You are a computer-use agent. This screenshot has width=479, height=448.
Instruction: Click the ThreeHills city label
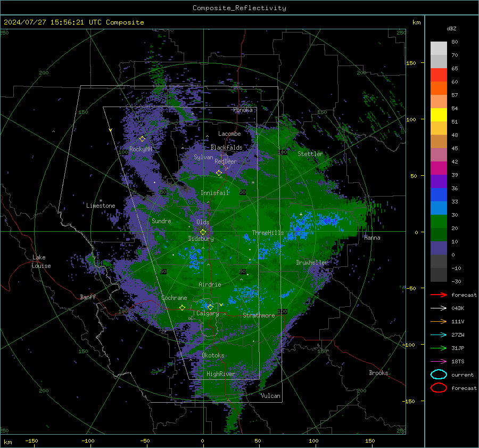(268, 233)
